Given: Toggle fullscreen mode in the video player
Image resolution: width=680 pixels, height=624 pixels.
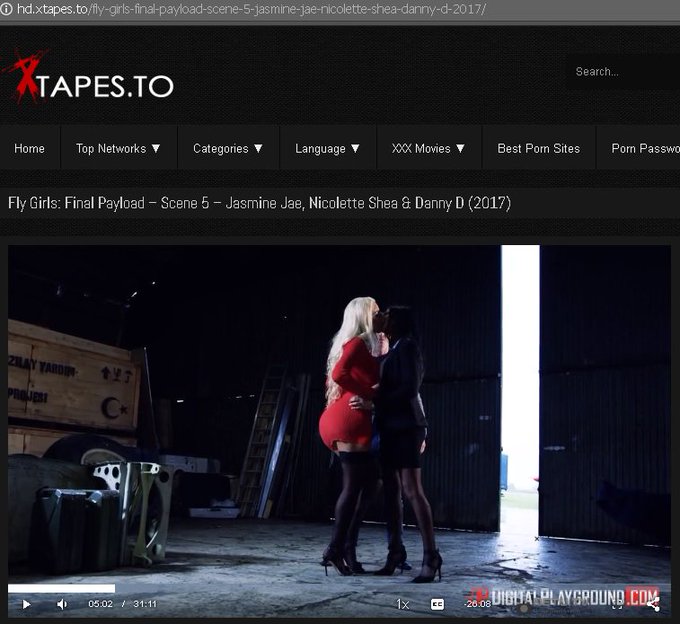Looking at the screenshot, I should [618, 604].
